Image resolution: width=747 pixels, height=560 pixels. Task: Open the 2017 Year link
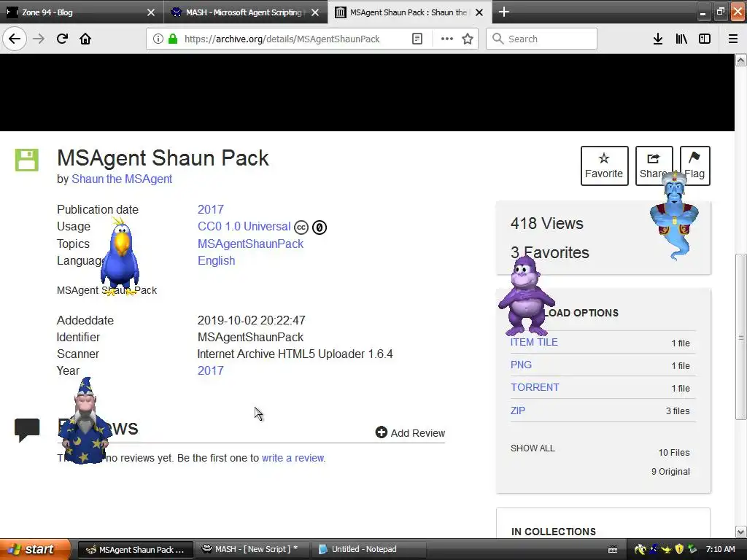[211, 370]
